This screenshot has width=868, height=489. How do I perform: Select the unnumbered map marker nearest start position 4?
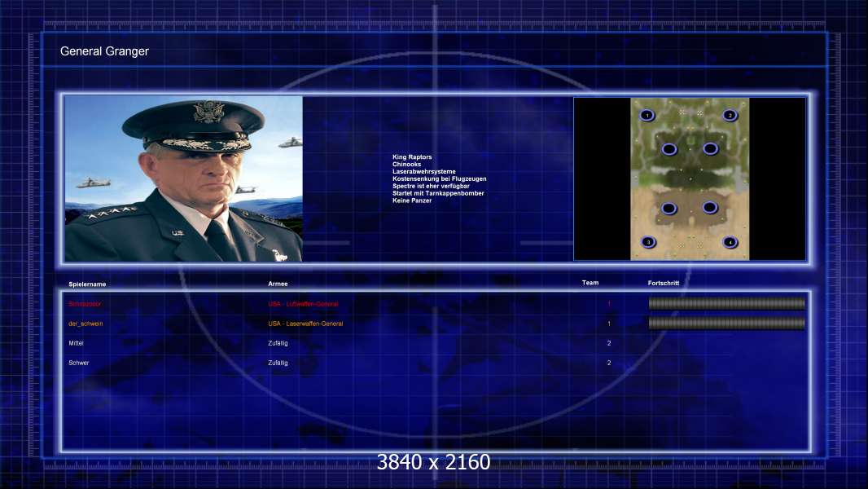[x=710, y=208]
